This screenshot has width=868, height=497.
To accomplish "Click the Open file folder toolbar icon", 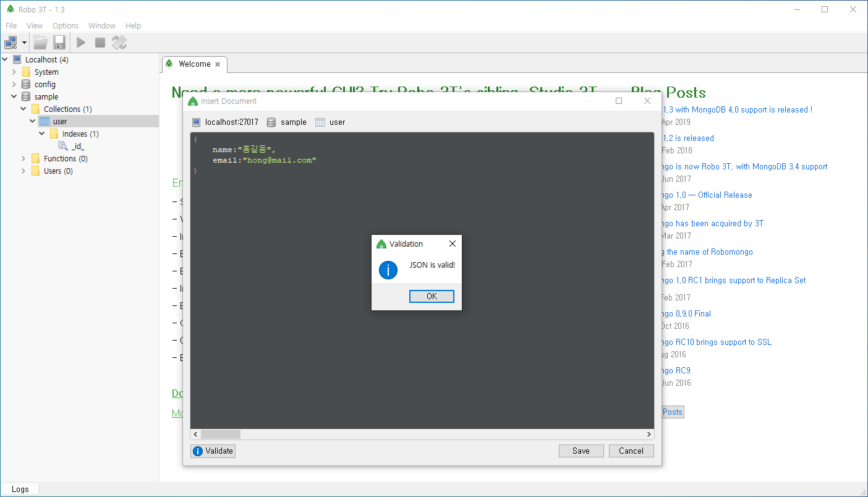I will click(40, 43).
